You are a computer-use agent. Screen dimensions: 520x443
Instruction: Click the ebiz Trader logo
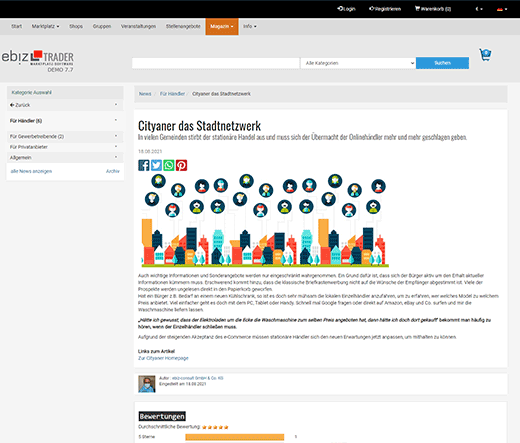[38, 61]
